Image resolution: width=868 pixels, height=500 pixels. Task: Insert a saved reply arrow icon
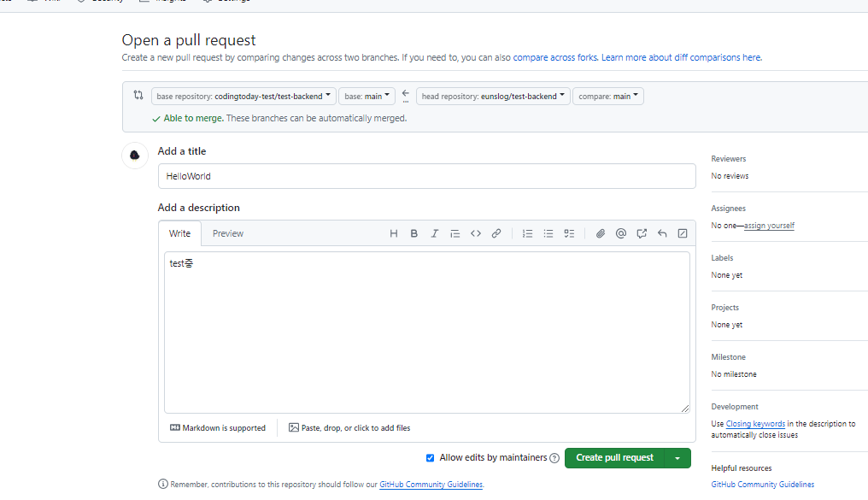click(662, 233)
